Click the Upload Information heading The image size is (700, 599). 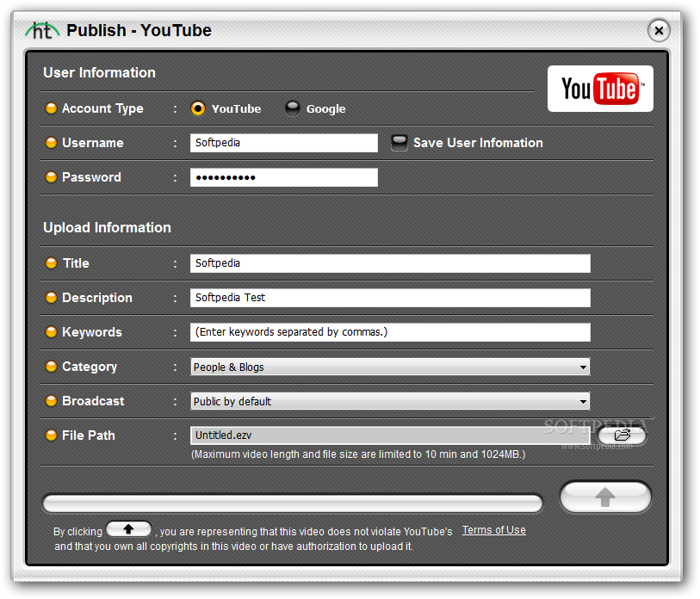point(107,227)
